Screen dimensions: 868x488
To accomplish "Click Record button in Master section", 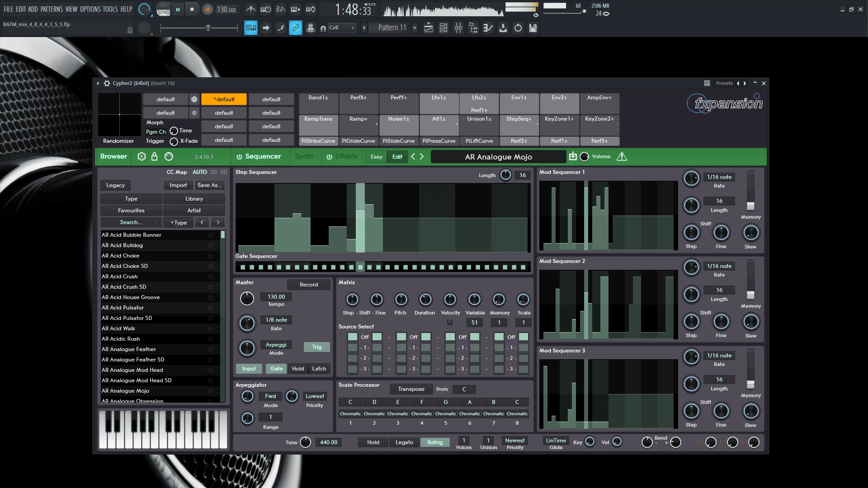I will click(x=309, y=285).
